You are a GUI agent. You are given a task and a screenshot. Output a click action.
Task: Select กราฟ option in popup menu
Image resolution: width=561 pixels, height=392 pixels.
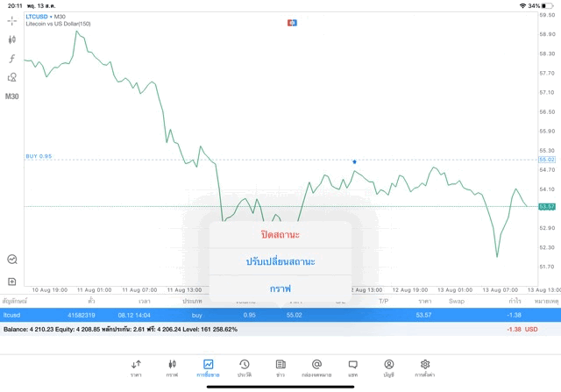click(280, 288)
